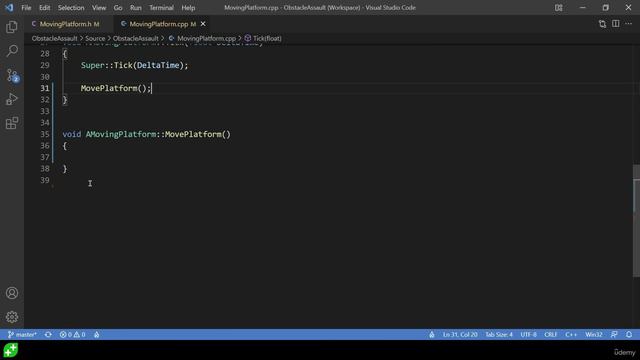The image size is (640, 360).
Task: Place cursor on MovePlatform(); call
Action: tap(116, 88)
